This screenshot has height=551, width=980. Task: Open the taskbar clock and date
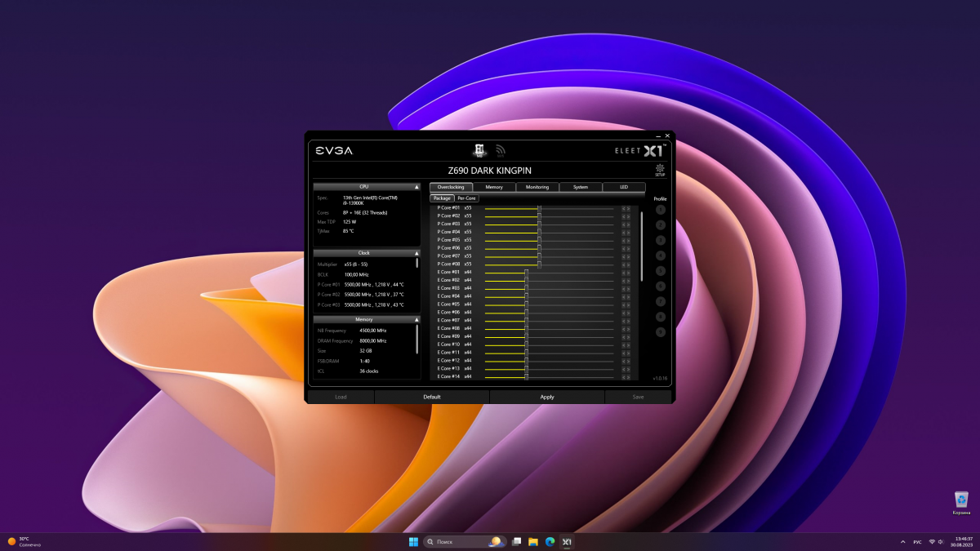963,541
